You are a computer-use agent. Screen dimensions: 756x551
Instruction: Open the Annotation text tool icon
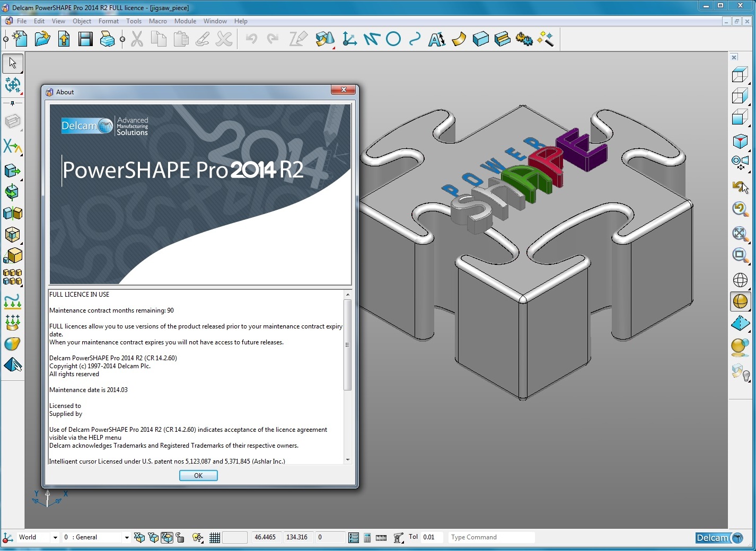click(437, 39)
